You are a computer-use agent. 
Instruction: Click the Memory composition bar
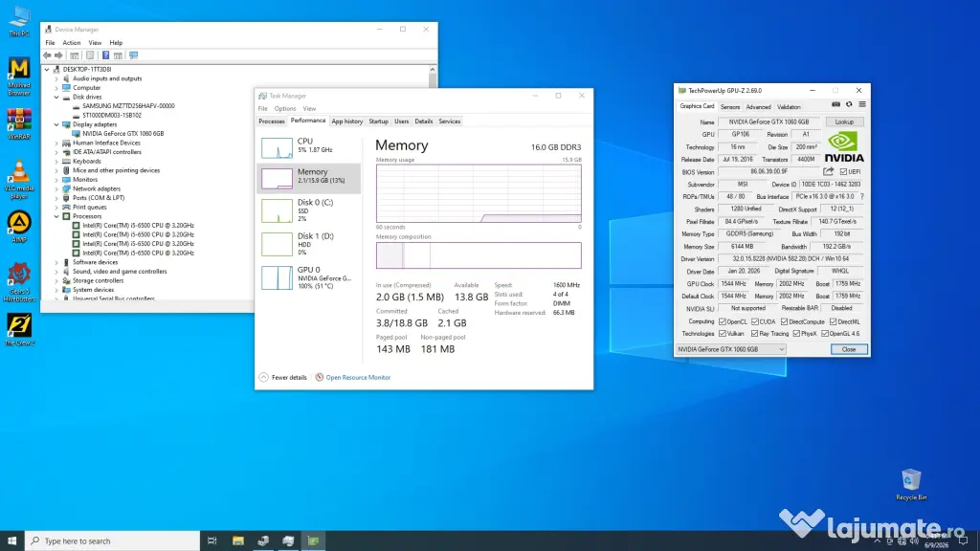tap(479, 255)
